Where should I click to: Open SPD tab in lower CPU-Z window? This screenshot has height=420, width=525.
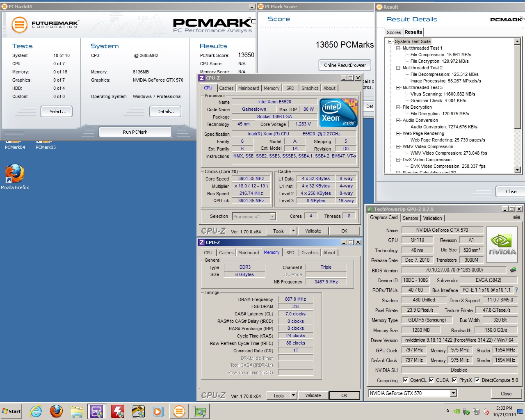point(290,253)
